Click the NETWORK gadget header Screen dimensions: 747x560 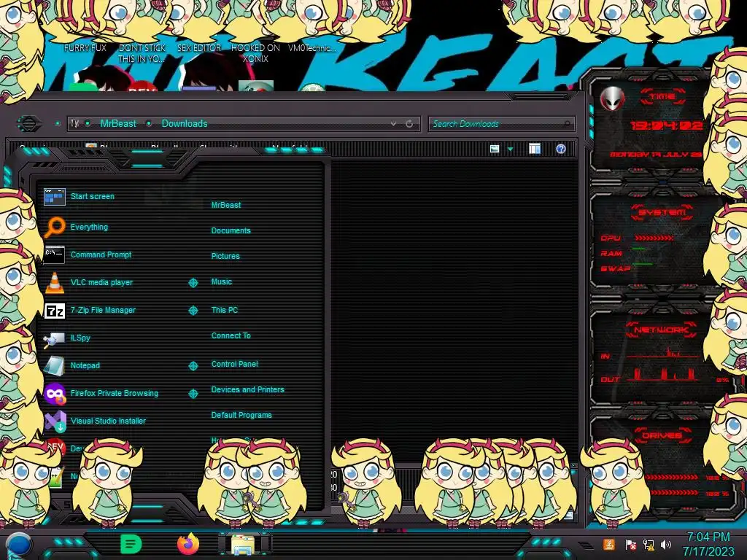tap(662, 330)
